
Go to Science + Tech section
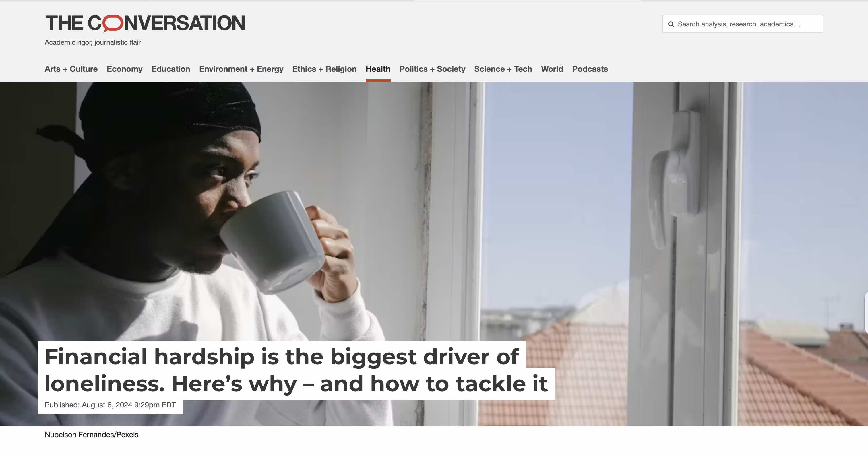(x=503, y=69)
